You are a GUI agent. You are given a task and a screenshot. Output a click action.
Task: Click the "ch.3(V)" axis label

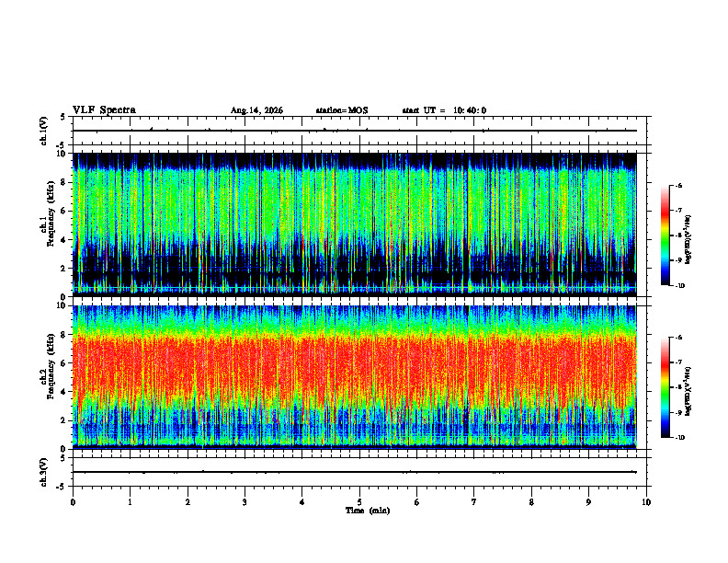44,472
